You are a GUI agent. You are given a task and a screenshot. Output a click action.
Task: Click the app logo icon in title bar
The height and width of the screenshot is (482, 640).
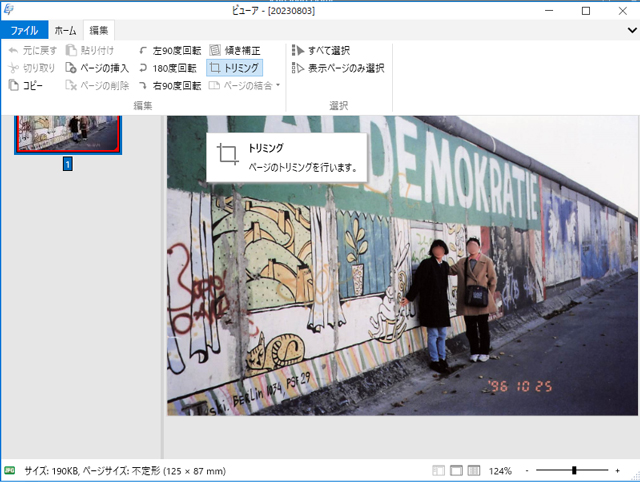tap(9, 10)
